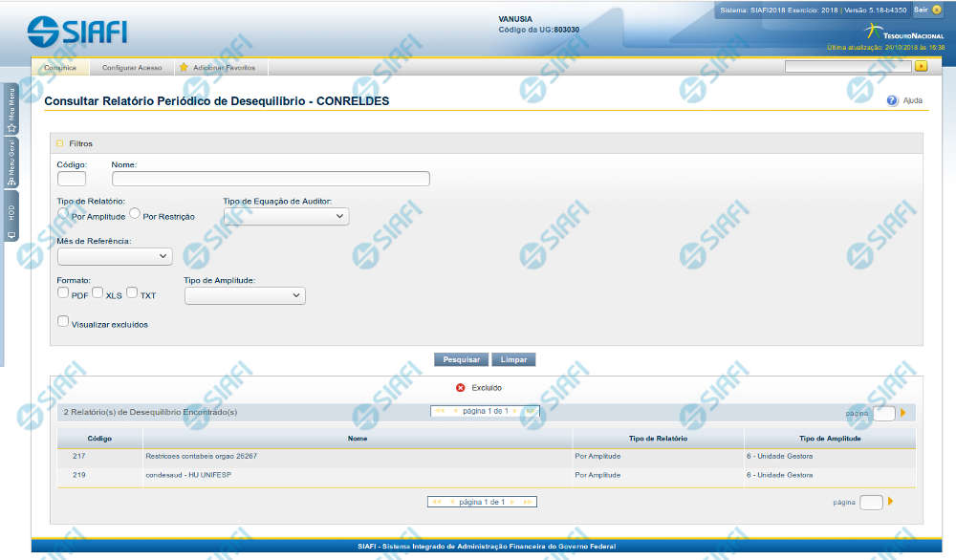The image size is (956, 560).
Task: Open the Tipo de Amplitude dropdown
Action: pos(245,296)
